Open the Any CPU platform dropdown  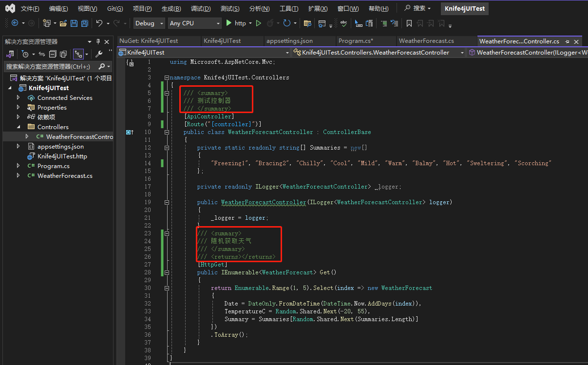195,23
